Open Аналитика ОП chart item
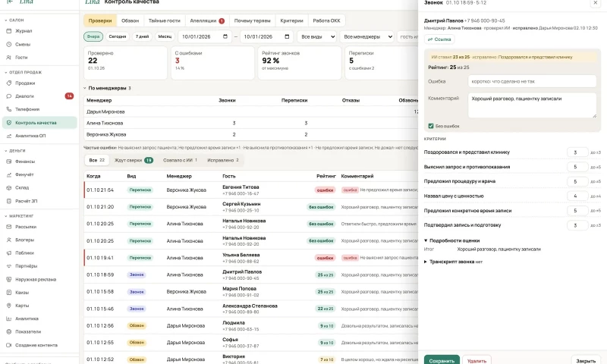 tap(39, 136)
